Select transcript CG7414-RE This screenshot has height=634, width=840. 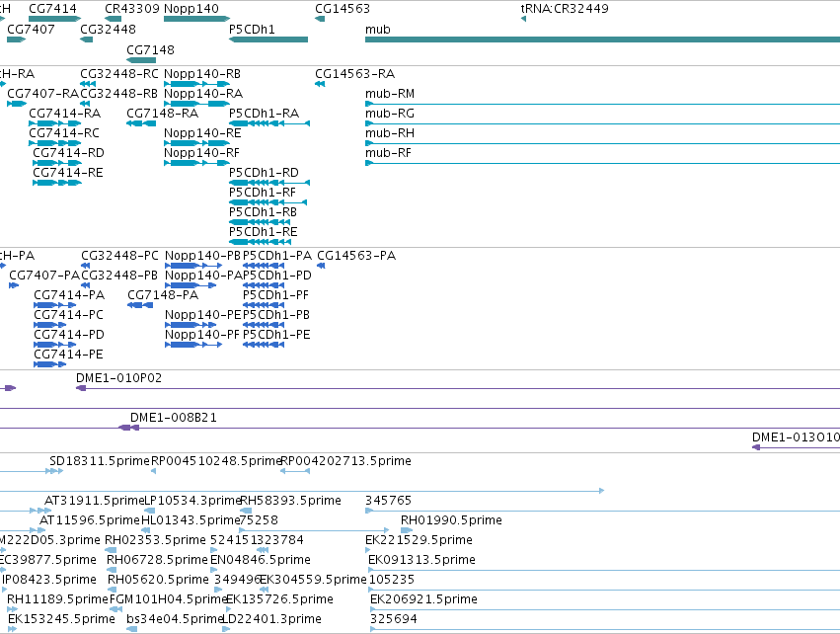[x=57, y=183]
